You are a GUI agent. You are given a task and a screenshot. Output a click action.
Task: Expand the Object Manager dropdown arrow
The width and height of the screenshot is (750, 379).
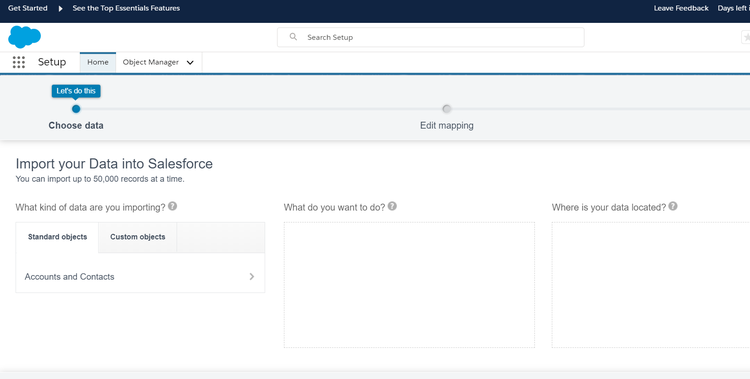pos(190,63)
